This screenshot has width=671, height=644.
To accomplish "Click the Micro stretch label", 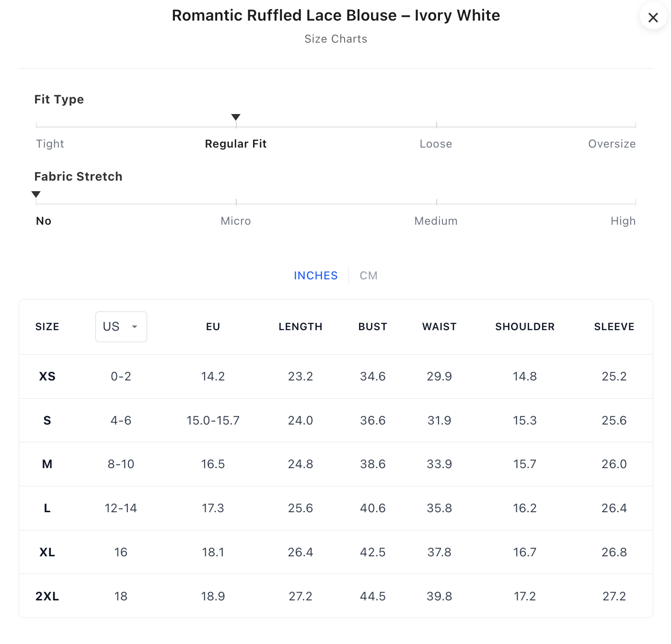I will 235,221.
